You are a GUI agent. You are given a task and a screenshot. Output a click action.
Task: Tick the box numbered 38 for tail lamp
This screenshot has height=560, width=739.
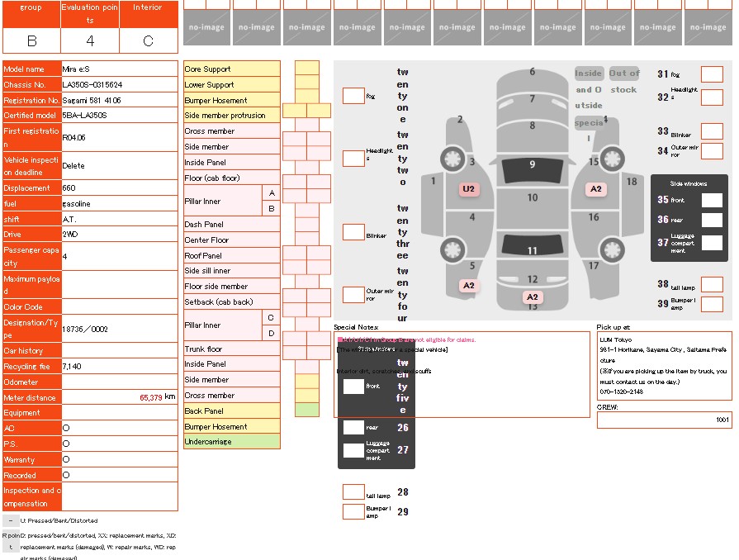[x=712, y=285]
